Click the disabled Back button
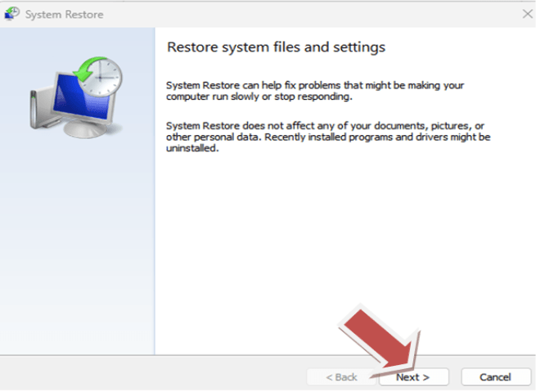 [341, 377]
